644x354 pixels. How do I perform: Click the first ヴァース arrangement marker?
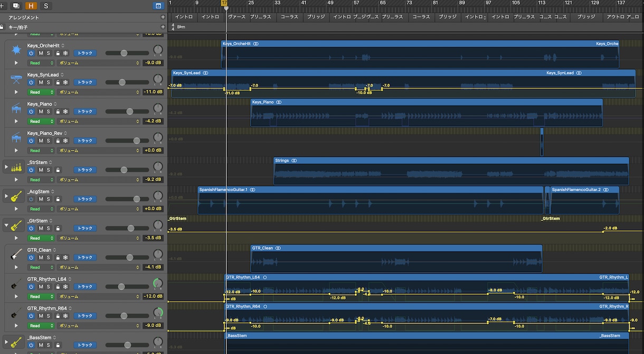pyautogui.click(x=237, y=17)
